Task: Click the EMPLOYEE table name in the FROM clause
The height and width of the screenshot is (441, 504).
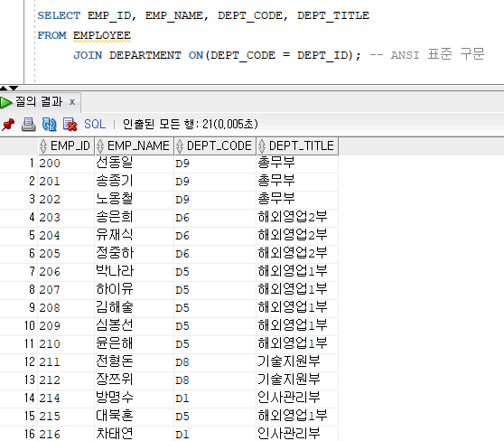Action: click(x=102, y=35)
